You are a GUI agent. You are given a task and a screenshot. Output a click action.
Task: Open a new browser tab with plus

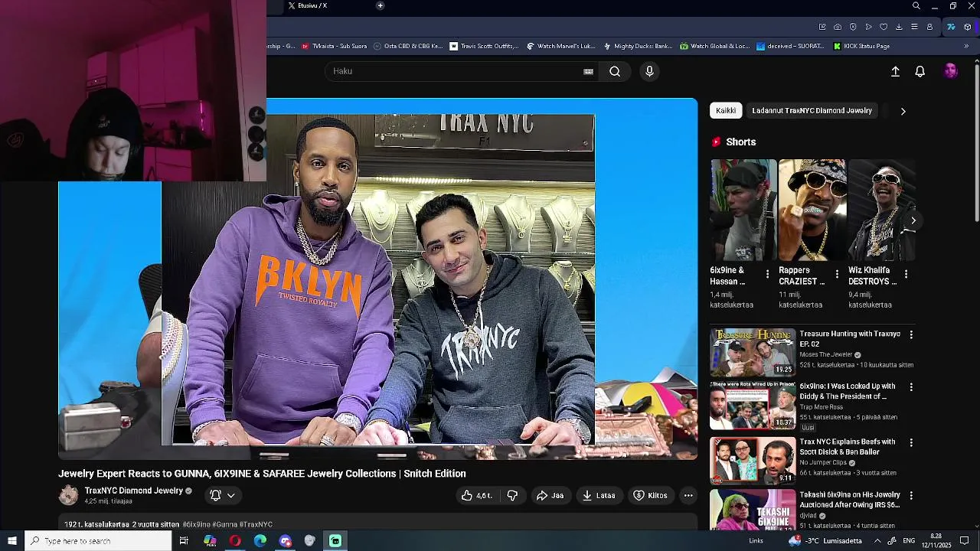coord(380,5)
